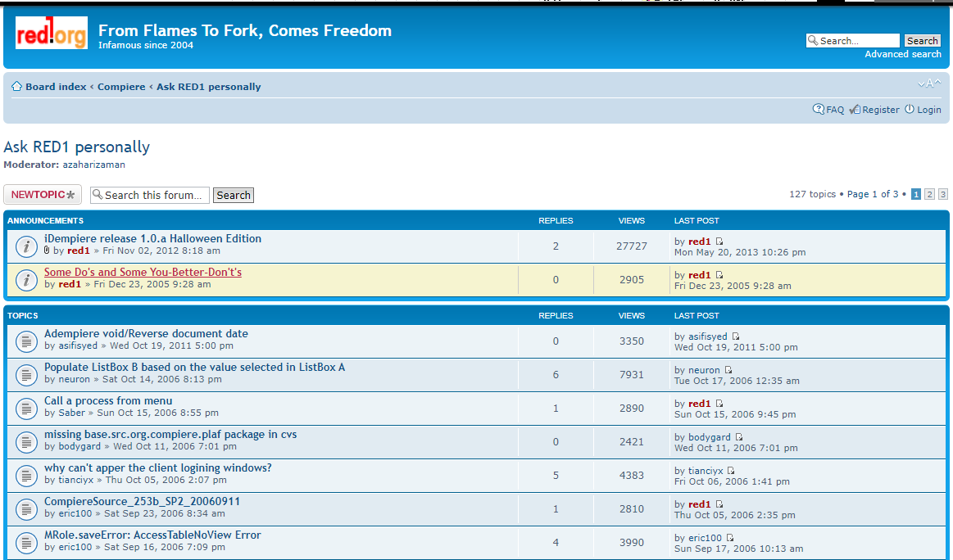Go to page 3 of topics
Viewport: 953px width, 560px height.
pos(942,194)
